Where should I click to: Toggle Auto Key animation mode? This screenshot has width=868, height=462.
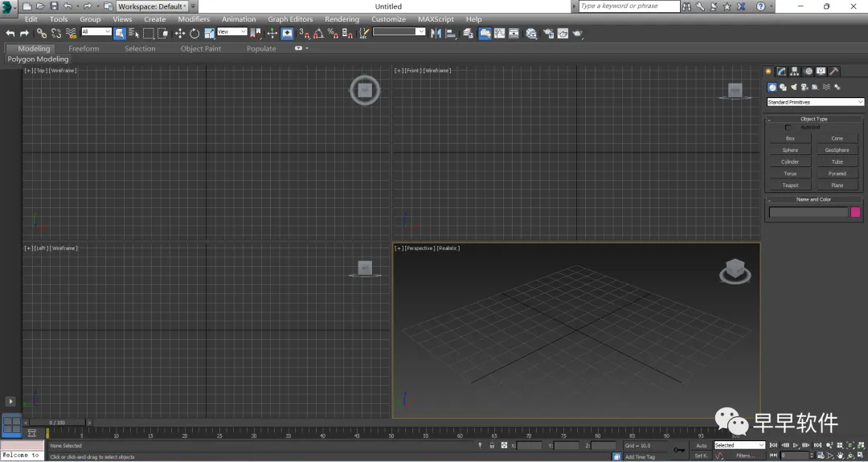701,445
